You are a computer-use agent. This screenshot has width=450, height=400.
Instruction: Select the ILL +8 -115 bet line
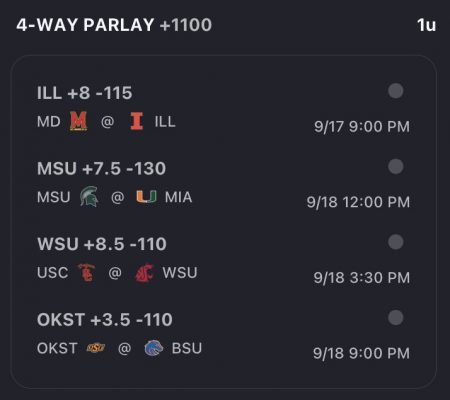pos(85,93)
